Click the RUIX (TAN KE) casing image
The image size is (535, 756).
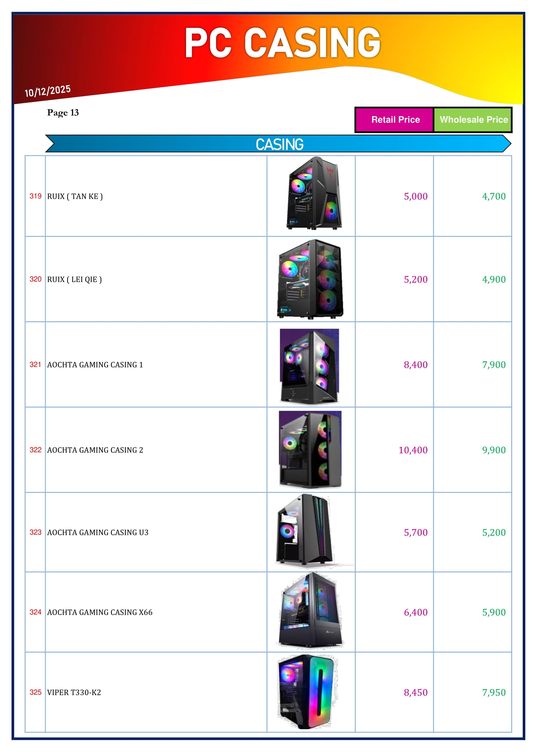click(x=314, y=193)
